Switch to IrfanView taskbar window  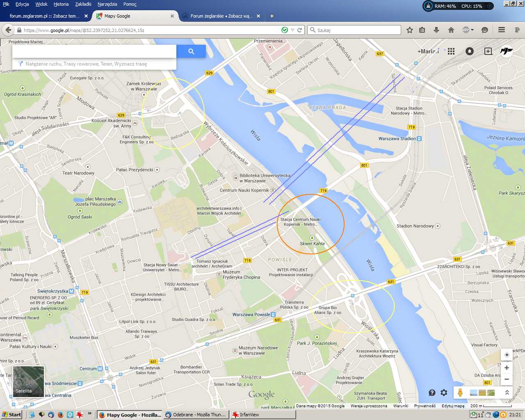(262, 415)
